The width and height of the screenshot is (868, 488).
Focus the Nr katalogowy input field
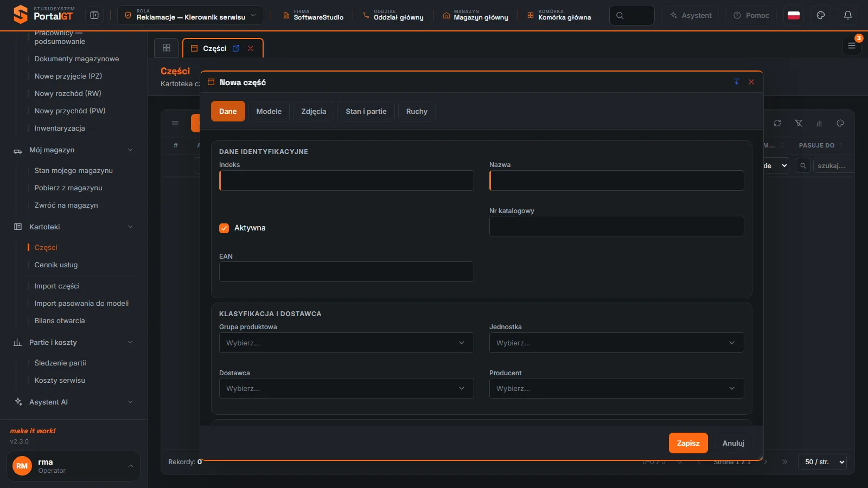click(x=617, y=226)
